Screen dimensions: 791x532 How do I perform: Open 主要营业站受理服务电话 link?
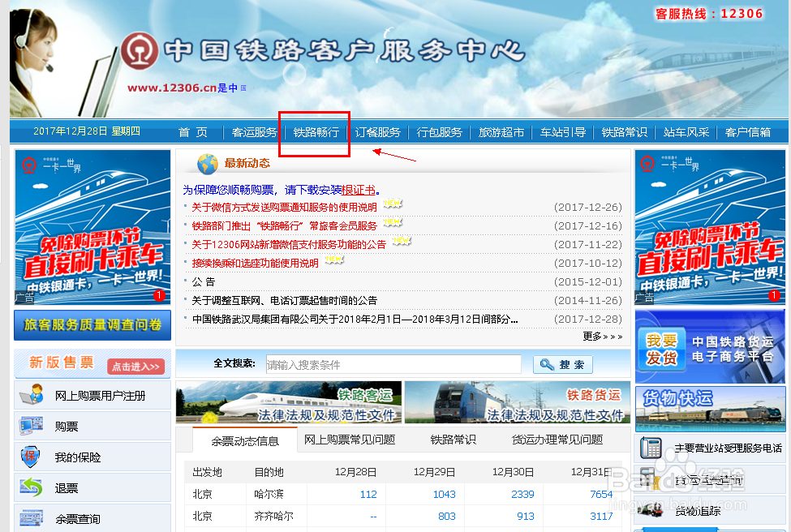coord(728,448)
